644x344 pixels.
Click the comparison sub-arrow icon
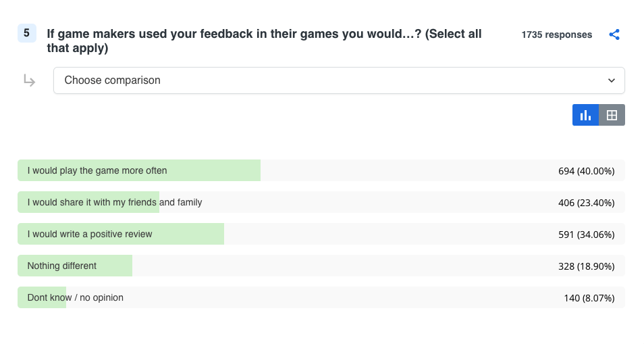(x=29, y=80)
